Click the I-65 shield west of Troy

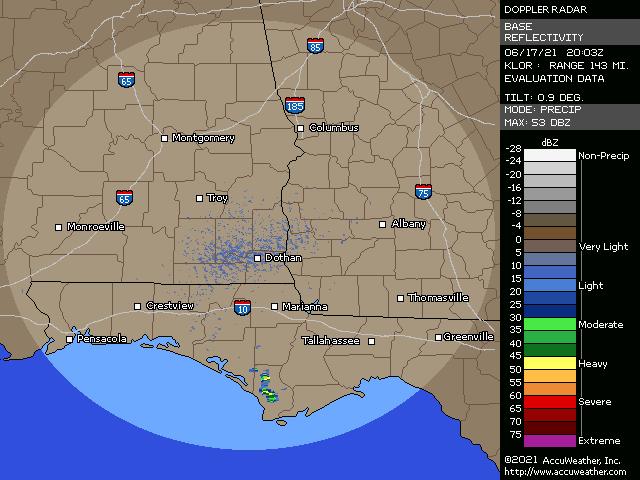(x=124, y=198)
